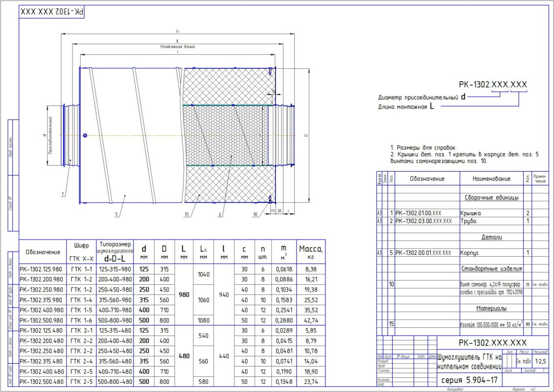Click the table cell "РК-1302.125.980"
The image size is (554, 392).
click(x=41, y=269)
